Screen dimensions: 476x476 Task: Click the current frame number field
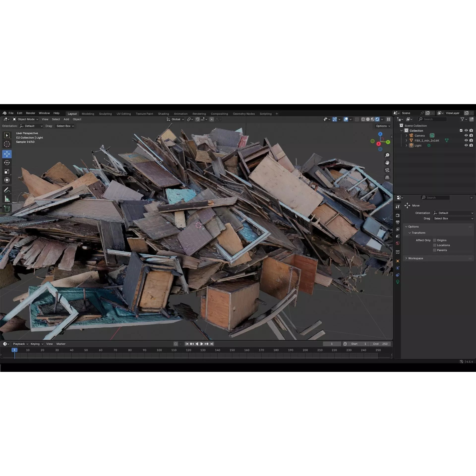332,344
